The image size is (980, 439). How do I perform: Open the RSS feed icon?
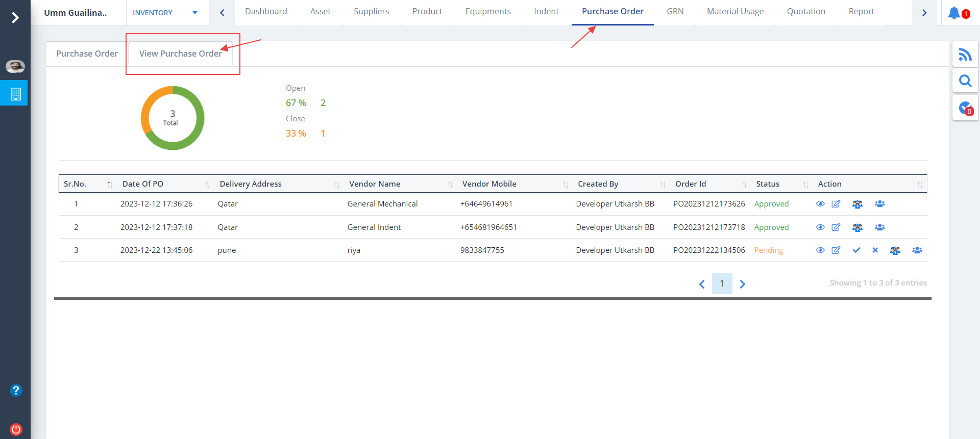pos(965,54)
